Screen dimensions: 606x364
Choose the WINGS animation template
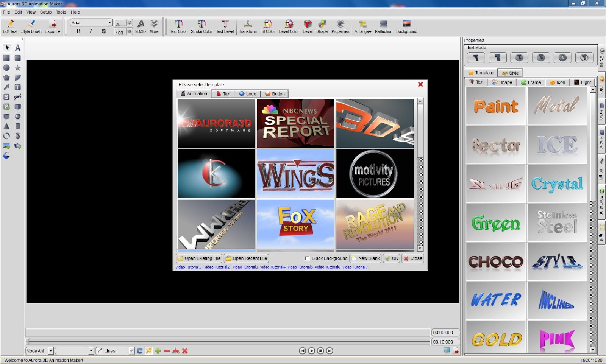coord(295,174)
